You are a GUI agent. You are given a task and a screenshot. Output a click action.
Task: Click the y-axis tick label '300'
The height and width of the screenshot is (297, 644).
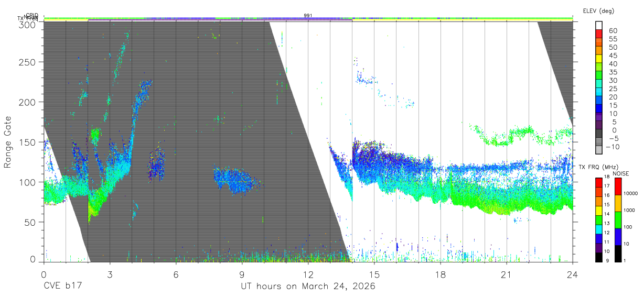point(27,24)
